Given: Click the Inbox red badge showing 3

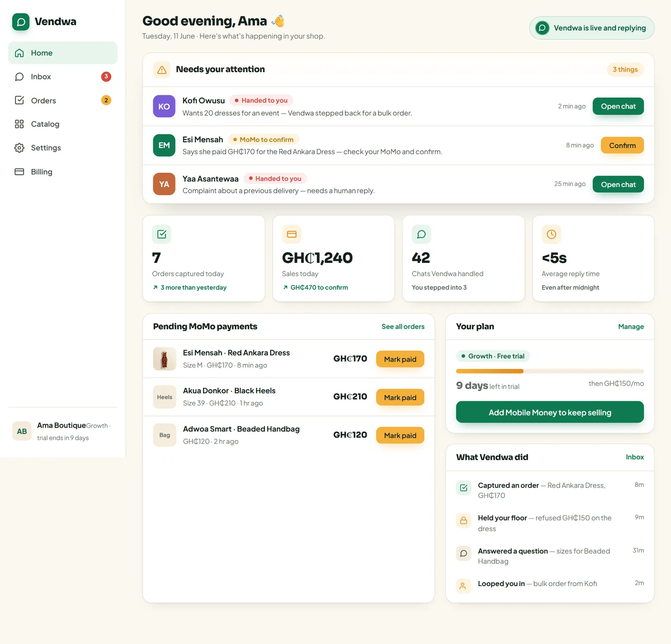Looking at the screenshot, I should click(x=106, y=76).
